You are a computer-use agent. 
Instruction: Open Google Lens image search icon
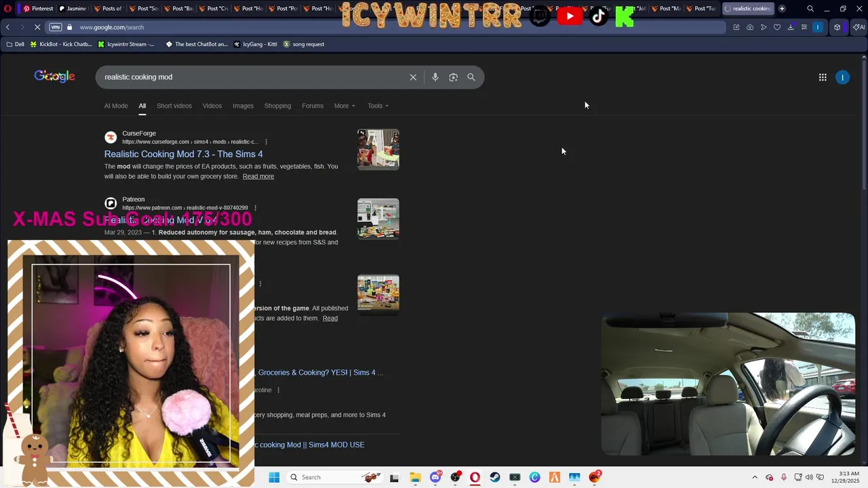[453, 77]
